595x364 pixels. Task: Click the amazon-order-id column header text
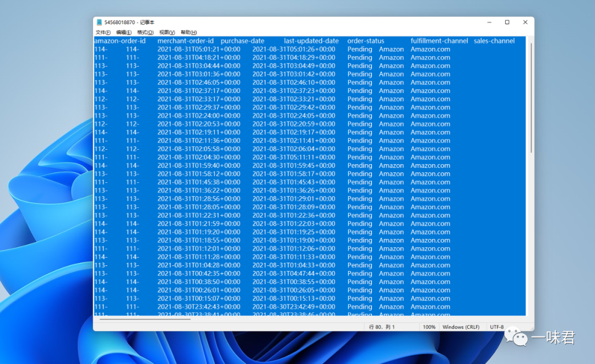pos(120,41)
